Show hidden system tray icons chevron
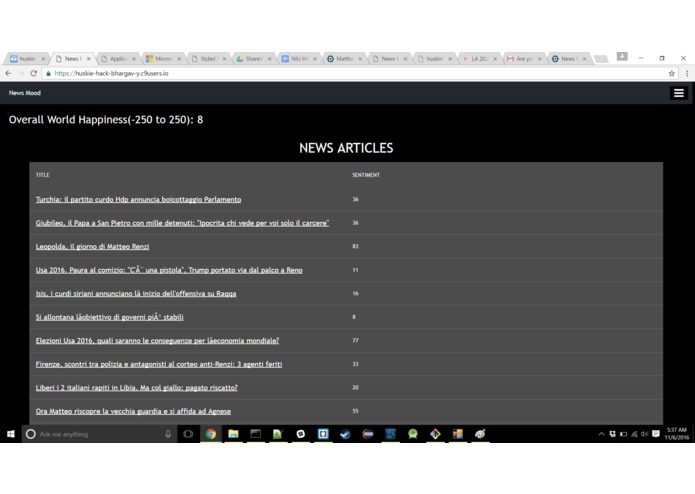The height and width of the screenshot is (494, 695). tap(601, 434)
